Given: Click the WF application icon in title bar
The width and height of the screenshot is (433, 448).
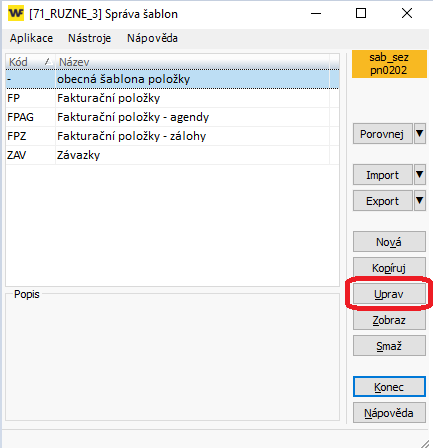Looking at the screenshot, I should 16,13.
